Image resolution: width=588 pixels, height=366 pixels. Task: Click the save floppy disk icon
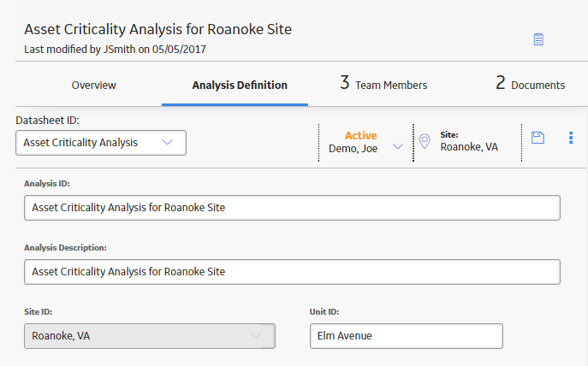(538, 138)
